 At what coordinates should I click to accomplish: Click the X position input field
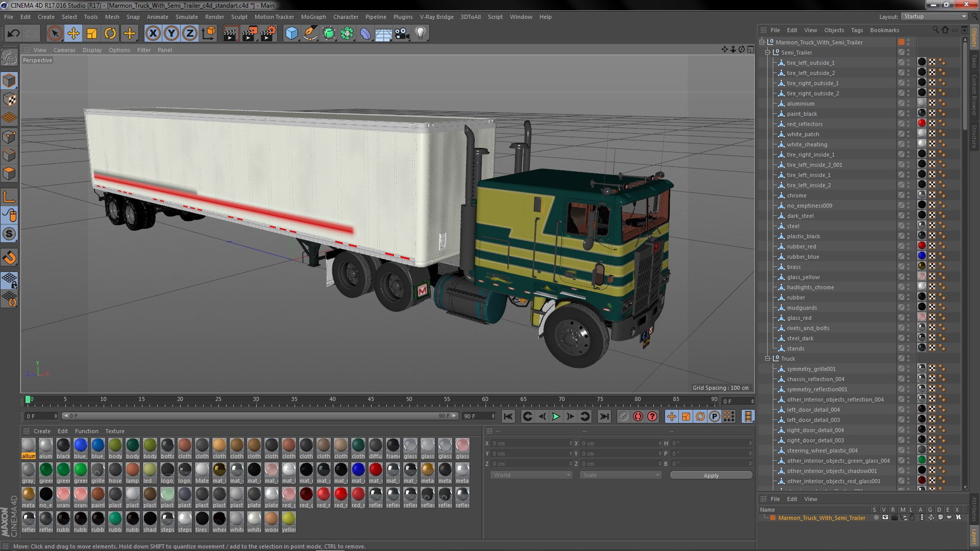(531, 443)
